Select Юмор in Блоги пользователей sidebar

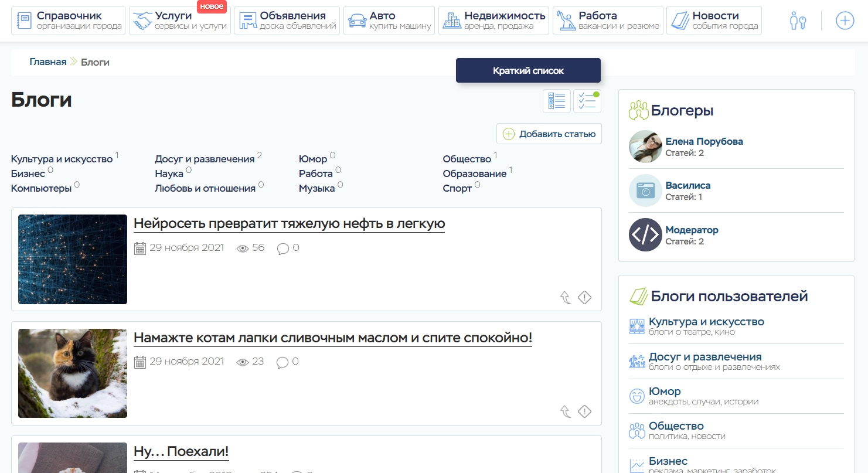click(x=665, y=392)
